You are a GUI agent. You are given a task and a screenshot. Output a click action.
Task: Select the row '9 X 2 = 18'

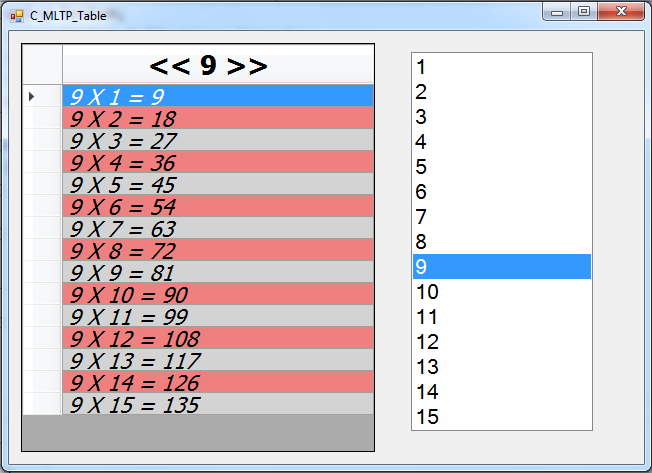pos(218,118)
